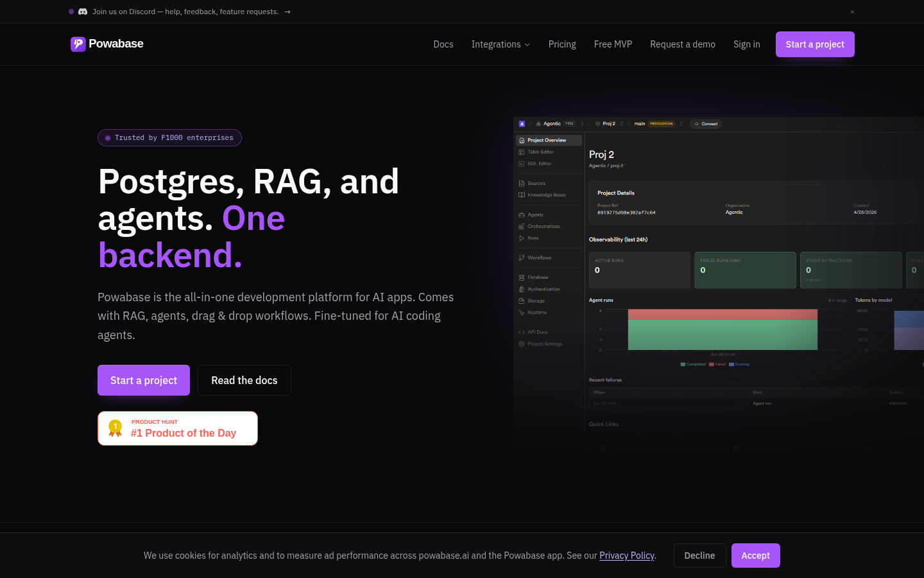Viewport: 924px width, 578px height.
Task: Click Table Editor icon in dashboard preview
Action: 522,152
